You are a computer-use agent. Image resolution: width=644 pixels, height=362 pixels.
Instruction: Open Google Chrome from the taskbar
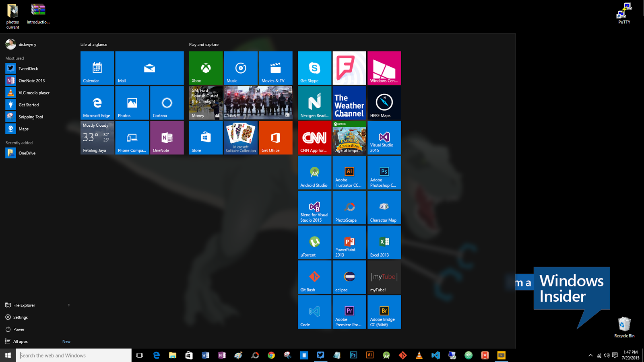click(271, 355)
